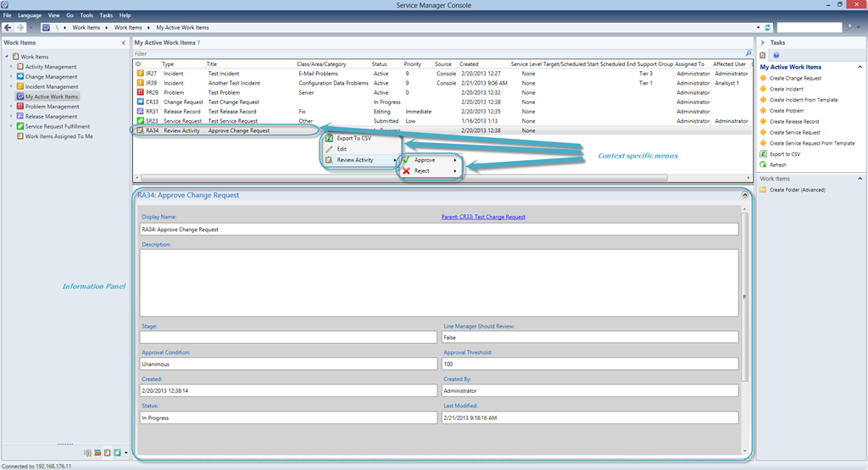Choose Approve from the context submenu

pos(425,160)
